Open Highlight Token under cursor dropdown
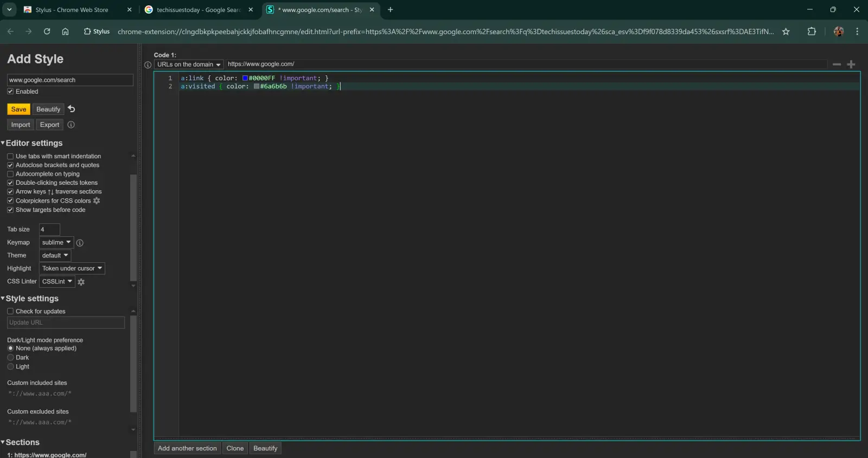The image size is (868, 458). tap(72, 268)
